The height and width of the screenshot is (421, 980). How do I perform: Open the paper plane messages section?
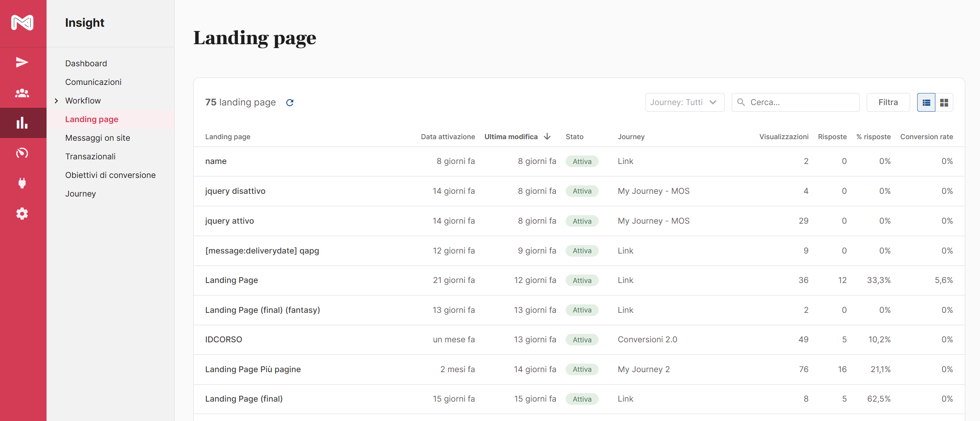coord(22,62)
